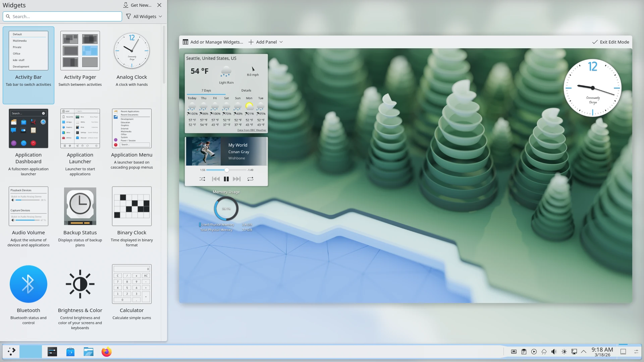Select the Activity Bar widget

(29, 65)
